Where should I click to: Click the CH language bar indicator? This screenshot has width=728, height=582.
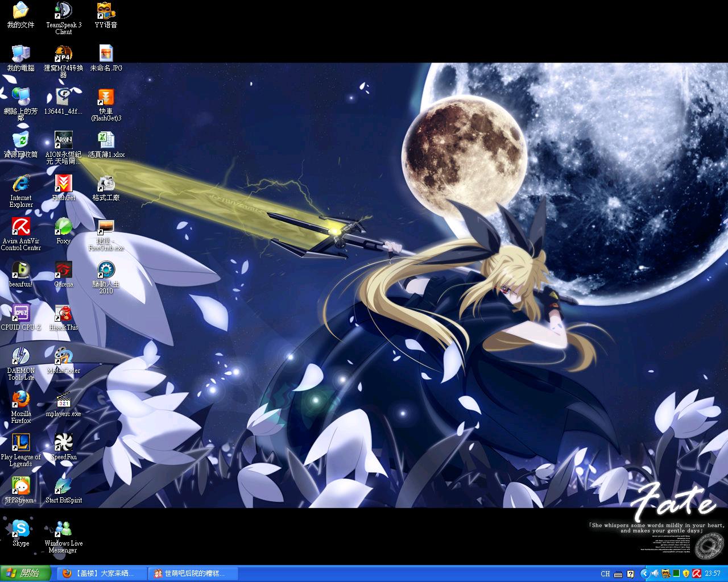coord(605,573)
